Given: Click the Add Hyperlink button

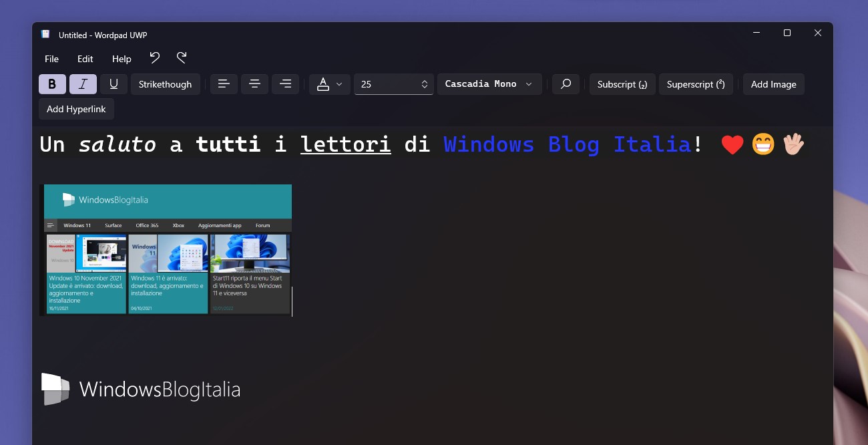Looking at the screenshot, I should [76, 109].
